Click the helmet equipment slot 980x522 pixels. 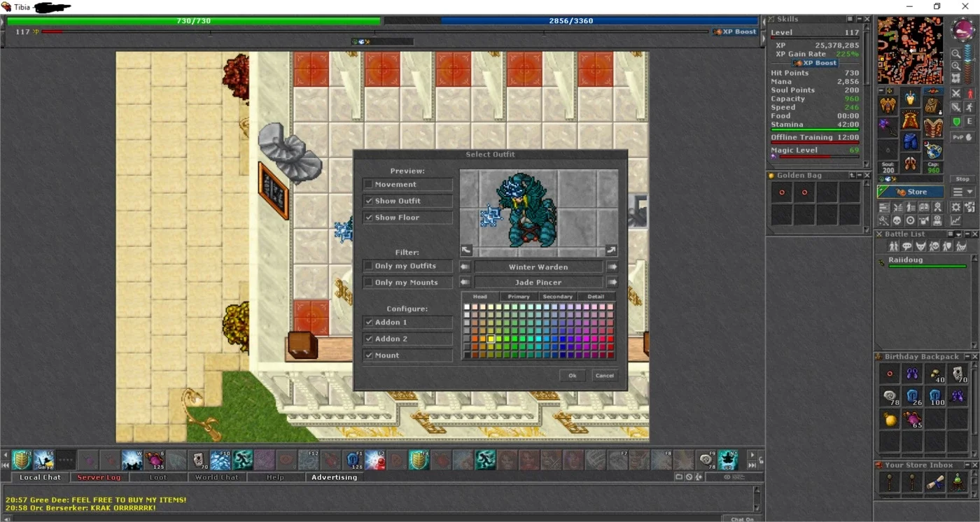point(910,99)
